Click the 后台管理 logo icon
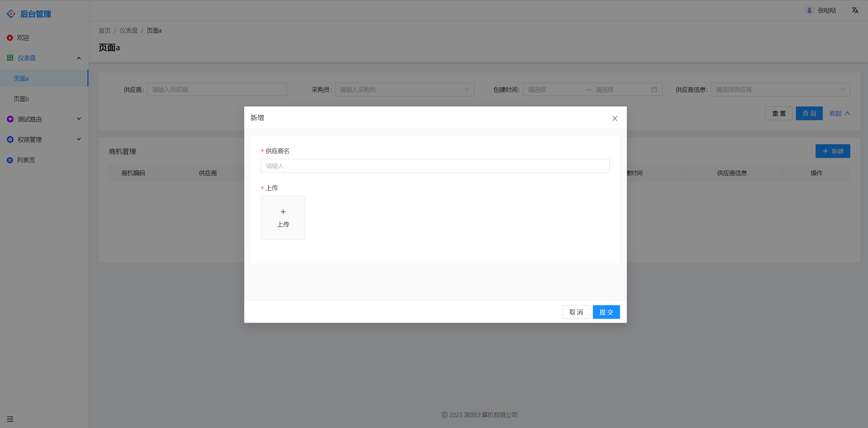The image size is (868, 428). coord(11,14)
